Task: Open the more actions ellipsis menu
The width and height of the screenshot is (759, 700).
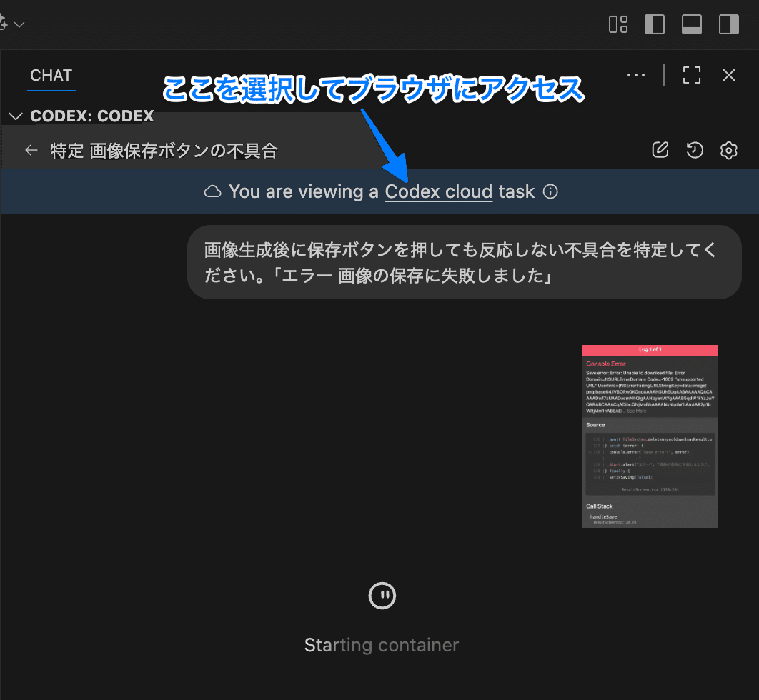Action: point(635,75)
